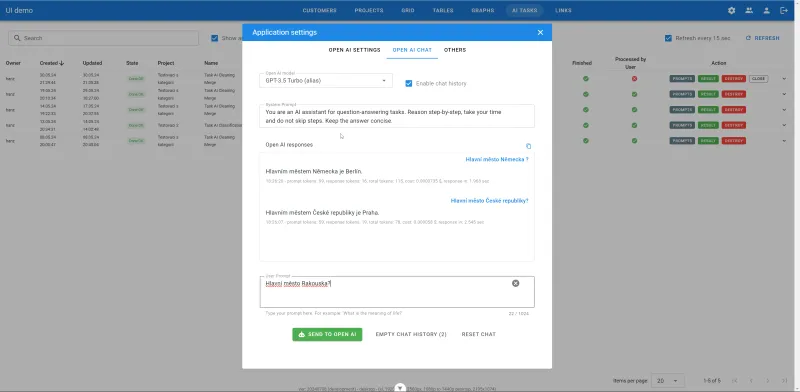Image resolution: width=800 pixels, height=392 pixels.
Task: Open GRID in the top navigation
Action: coord(408,10)
